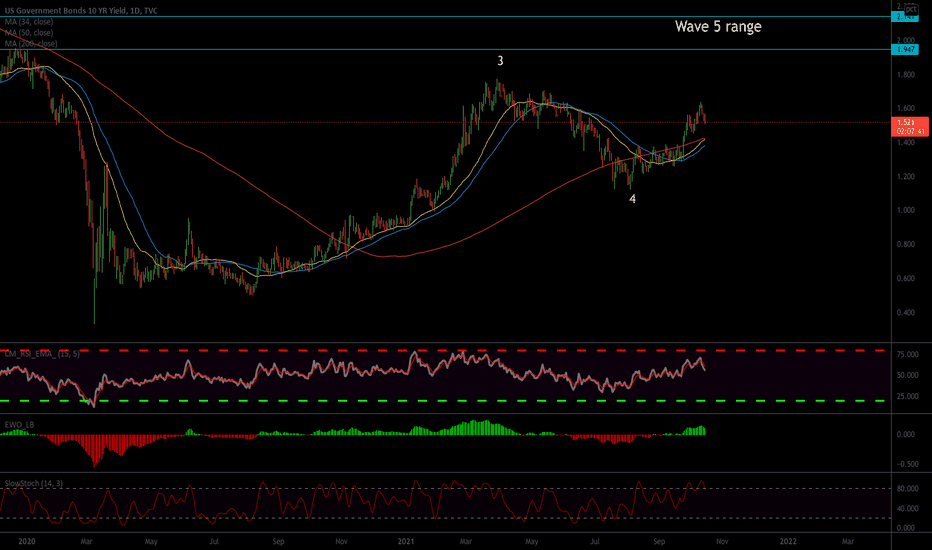Click the 1.947 horizontal line price label

click(905, 49)
